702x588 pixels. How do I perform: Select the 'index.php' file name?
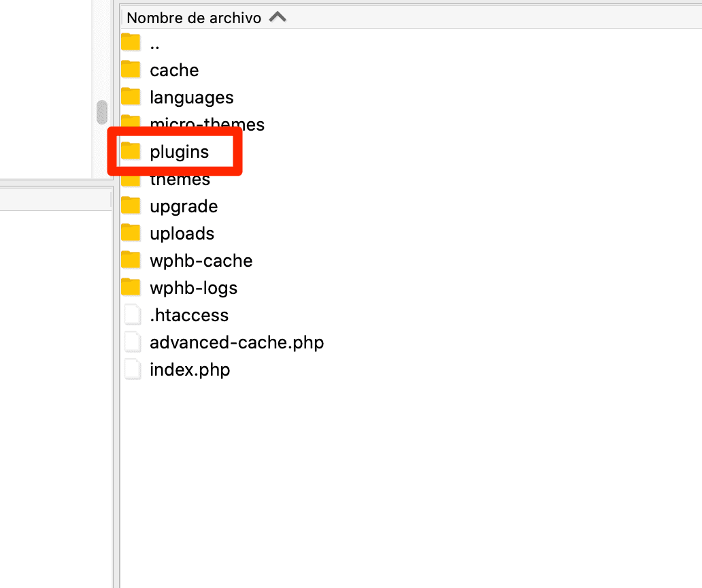point(190,370)
